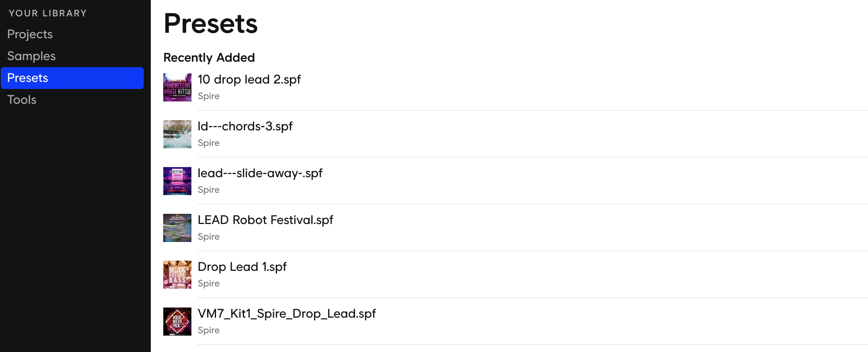Click Spire label under Drop Lead 1.spf
Screen dimensions: 868x352
pos(209,283)
